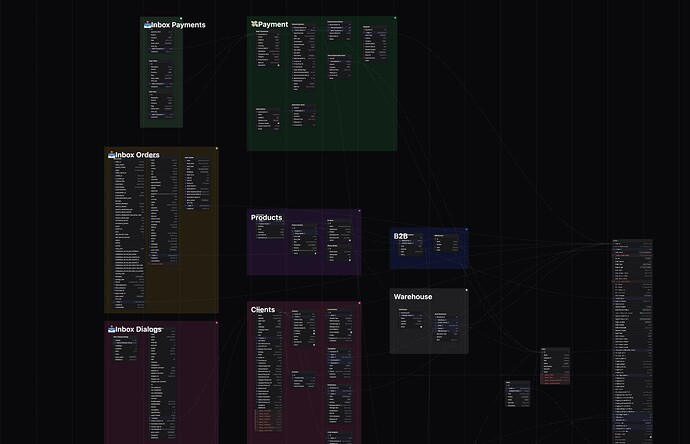Click the corner marker on Warehouse group

pyautogui.click(x=466, y=289)
